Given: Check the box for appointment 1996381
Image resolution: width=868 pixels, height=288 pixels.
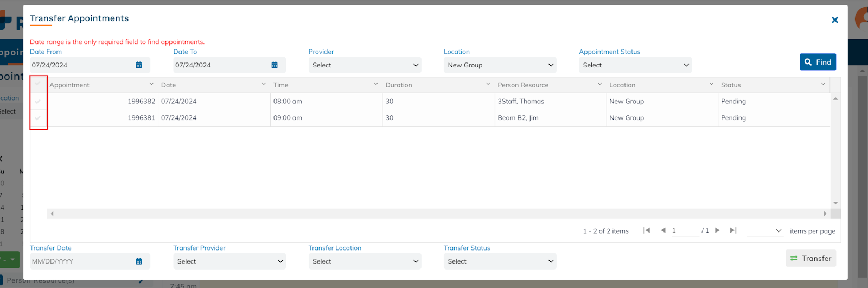Looking at the screenshot, I should pos(38,118).
